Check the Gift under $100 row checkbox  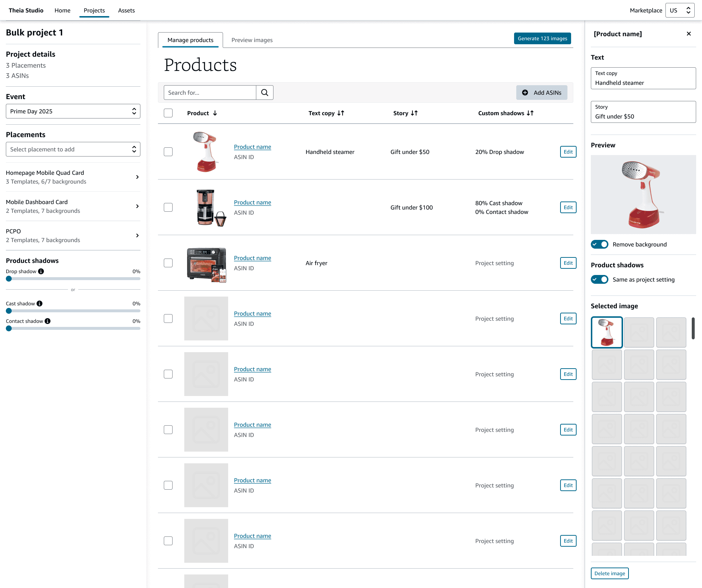click(x=168, y=207)
